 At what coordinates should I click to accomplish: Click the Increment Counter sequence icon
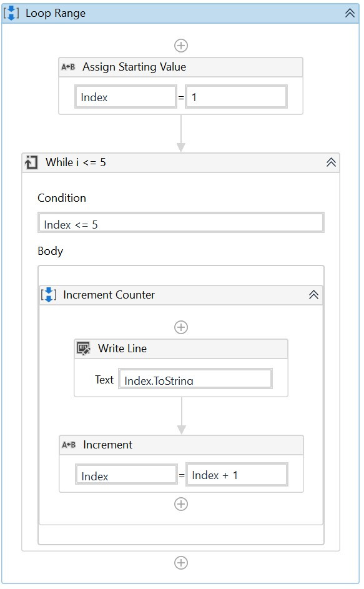coord(49,295)
